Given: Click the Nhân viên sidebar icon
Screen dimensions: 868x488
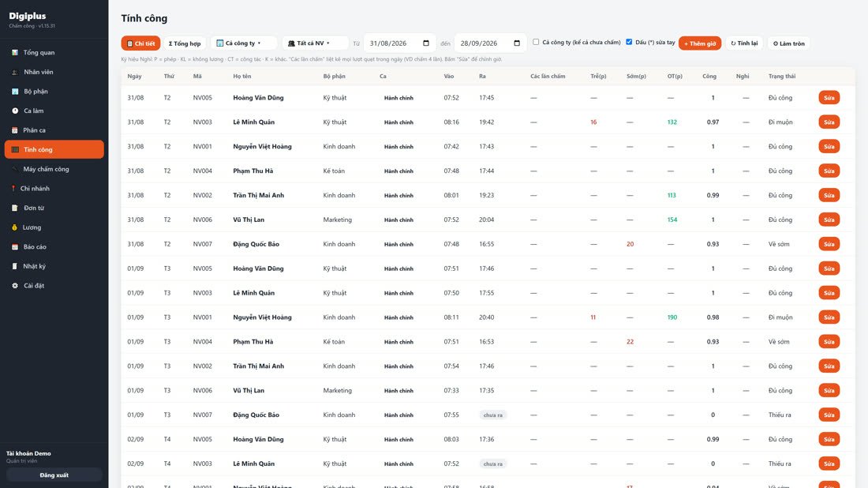Looking at the screenshot, I should click(x=15, y=72).
